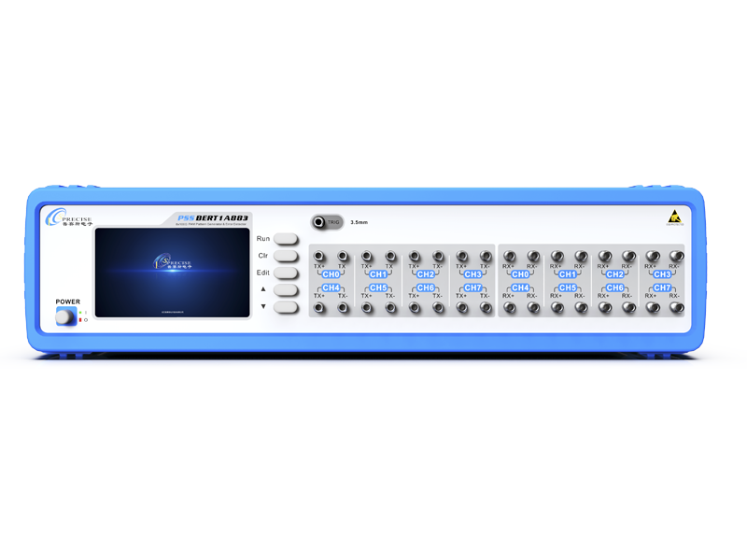
Task: Click the CH1 label in RX section
Action: (x=568, y=274)
